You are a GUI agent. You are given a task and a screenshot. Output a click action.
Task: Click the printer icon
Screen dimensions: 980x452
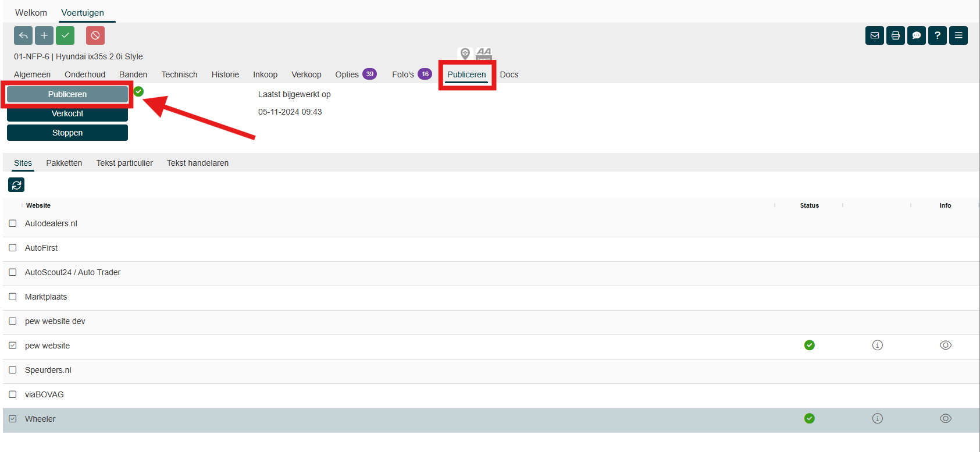coord(895,35)
